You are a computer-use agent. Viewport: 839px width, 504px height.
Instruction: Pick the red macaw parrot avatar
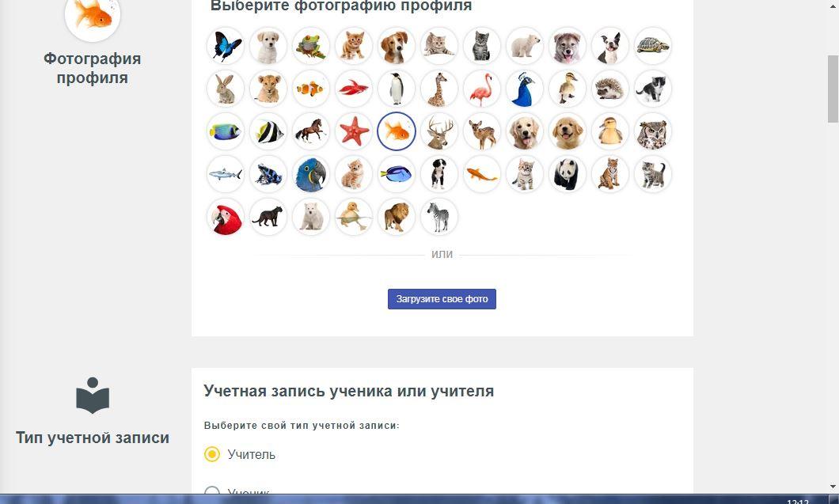(x=226, y=218)
